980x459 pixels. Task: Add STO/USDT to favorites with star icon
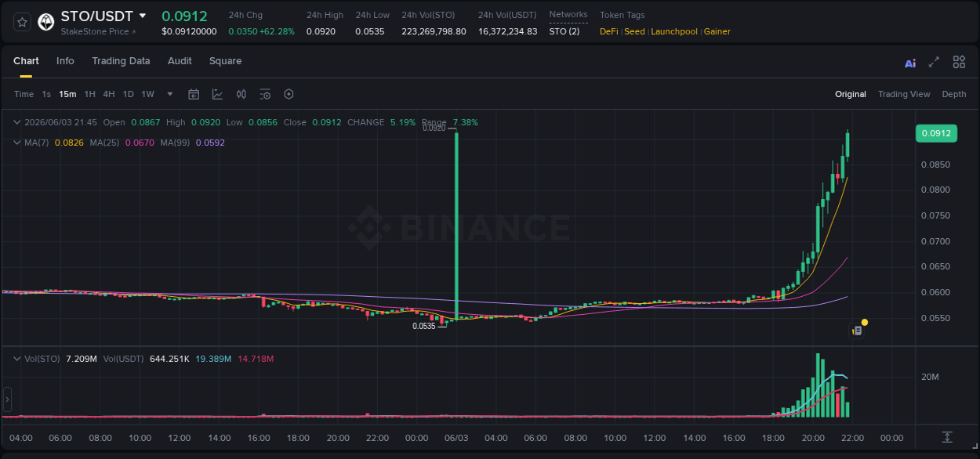[22, 22]
